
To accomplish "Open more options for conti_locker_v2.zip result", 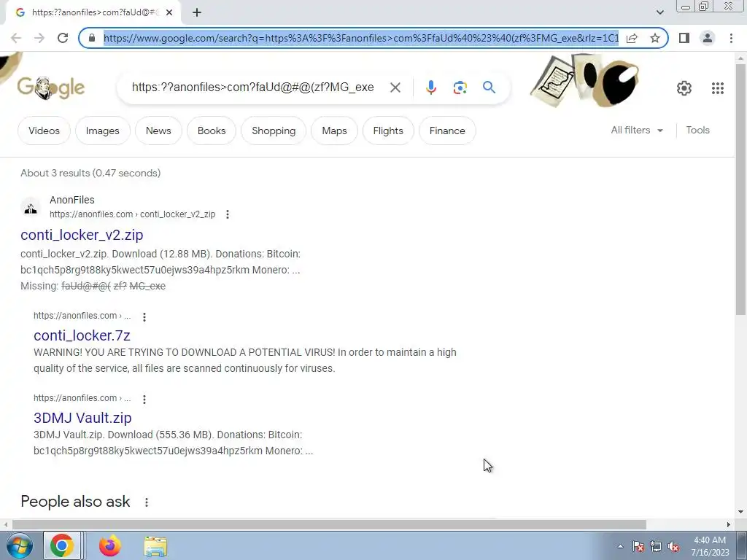I will [228, 214].
